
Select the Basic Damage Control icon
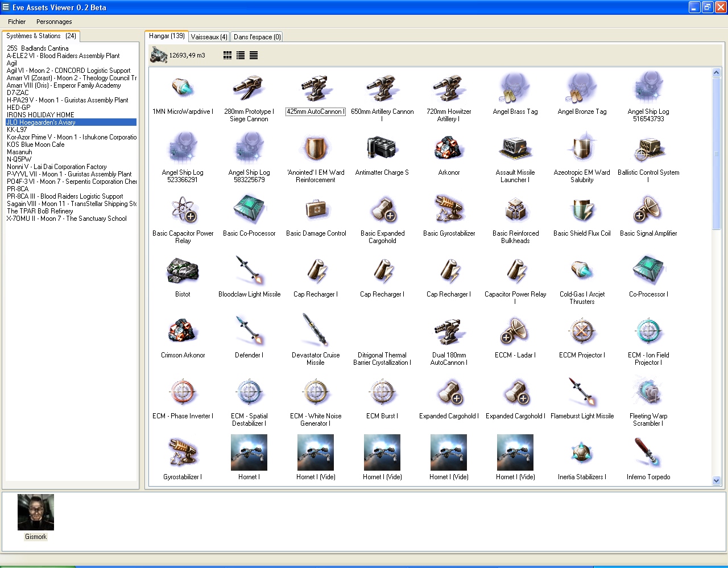point(316,210)
